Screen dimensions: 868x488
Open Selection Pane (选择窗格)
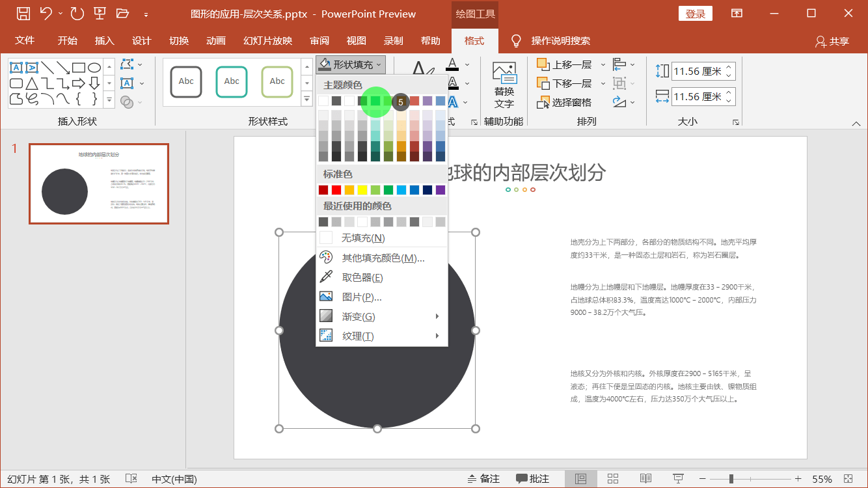(564, 102)
